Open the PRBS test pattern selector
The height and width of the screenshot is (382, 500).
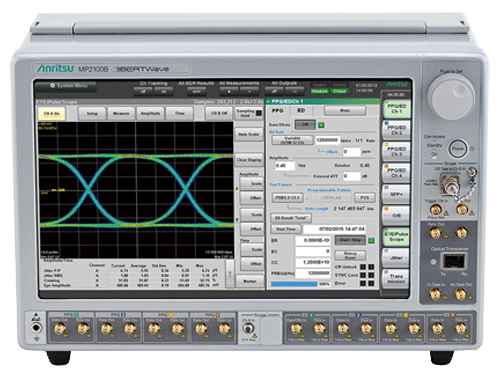click(287, 198)
